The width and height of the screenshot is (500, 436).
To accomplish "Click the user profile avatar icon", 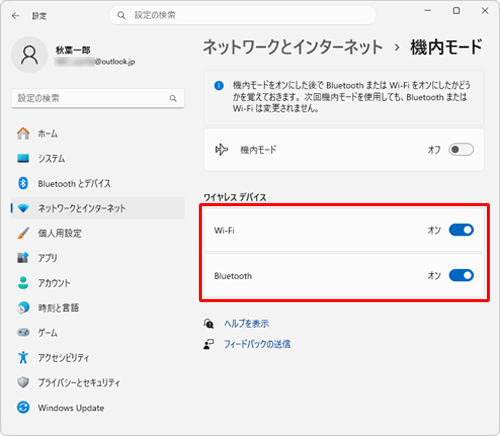I will click(x=29, y=55).
